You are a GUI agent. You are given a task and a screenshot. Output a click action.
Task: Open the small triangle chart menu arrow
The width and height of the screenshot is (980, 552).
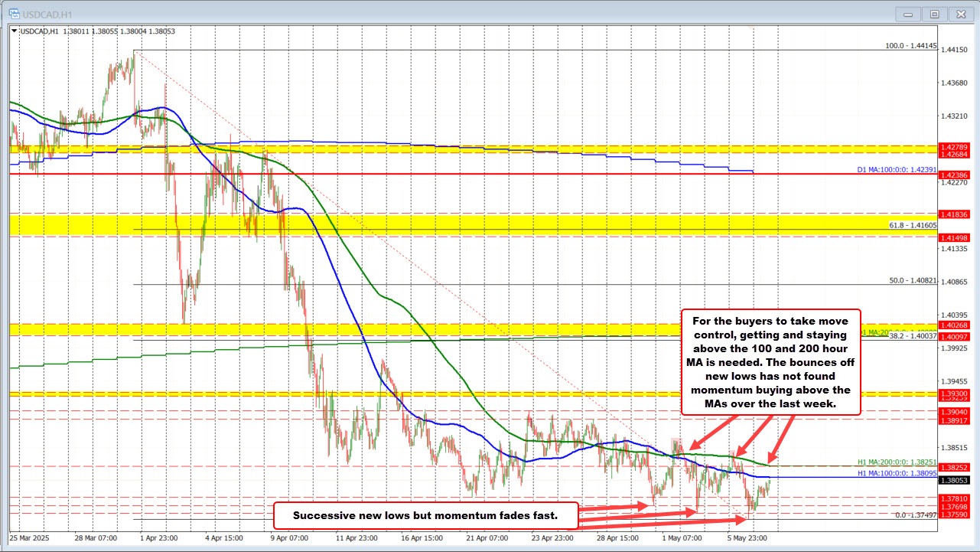[13, 30]
